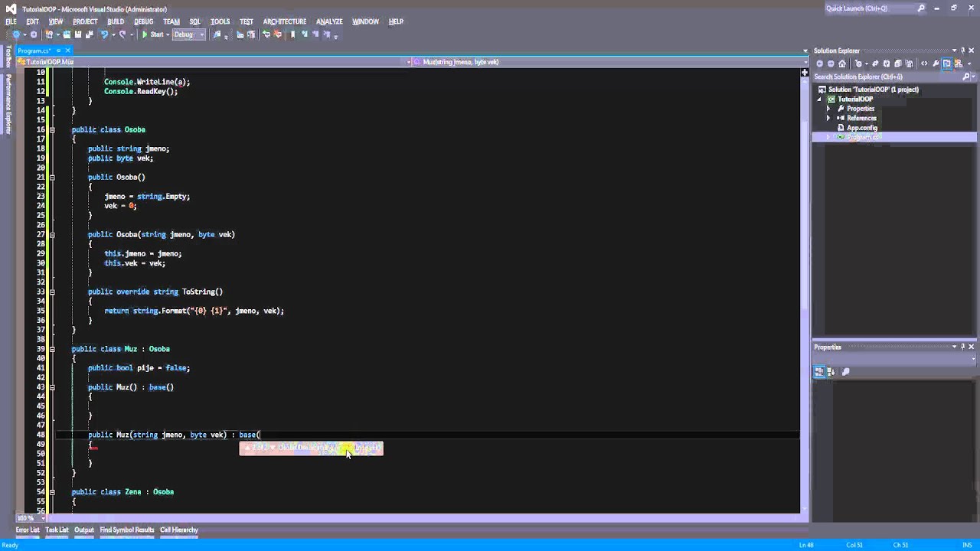Click the editor split-window handle icon

(805, 73)
